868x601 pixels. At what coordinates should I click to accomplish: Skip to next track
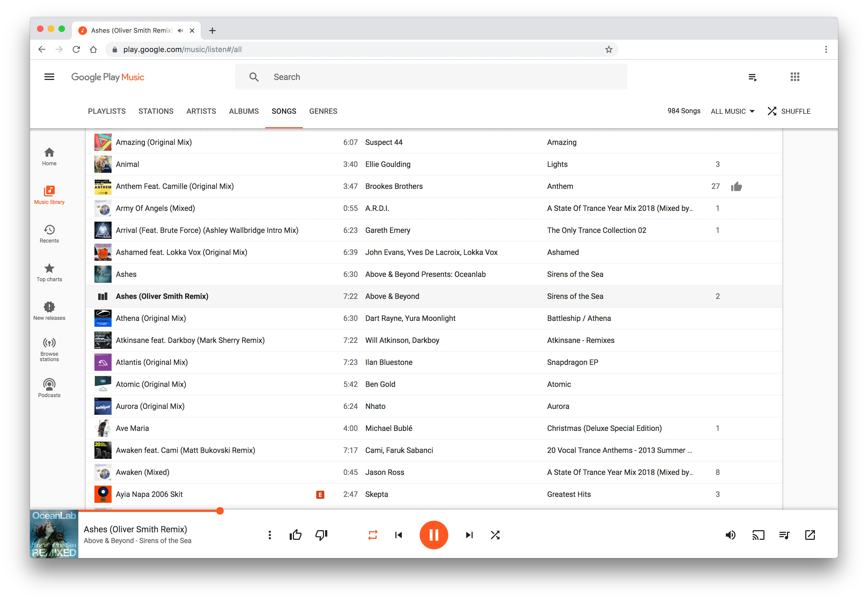469,535
